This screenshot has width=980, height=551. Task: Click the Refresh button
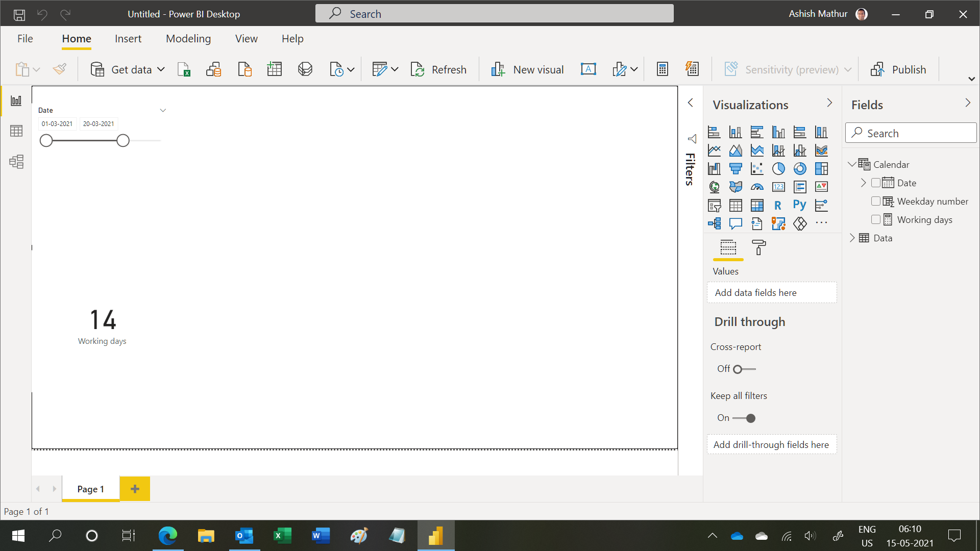(x=438, y=69)
